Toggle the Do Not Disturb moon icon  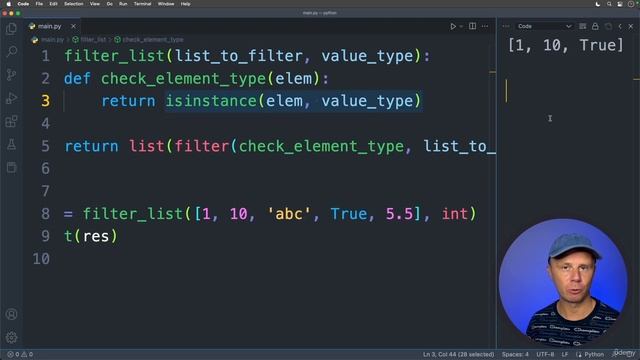tap(598, 4)
